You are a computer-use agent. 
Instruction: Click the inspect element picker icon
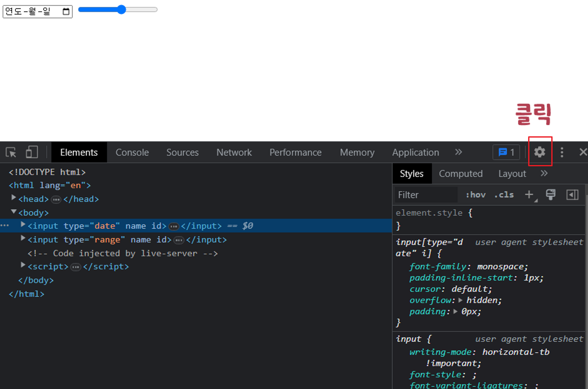click(11, 152)
